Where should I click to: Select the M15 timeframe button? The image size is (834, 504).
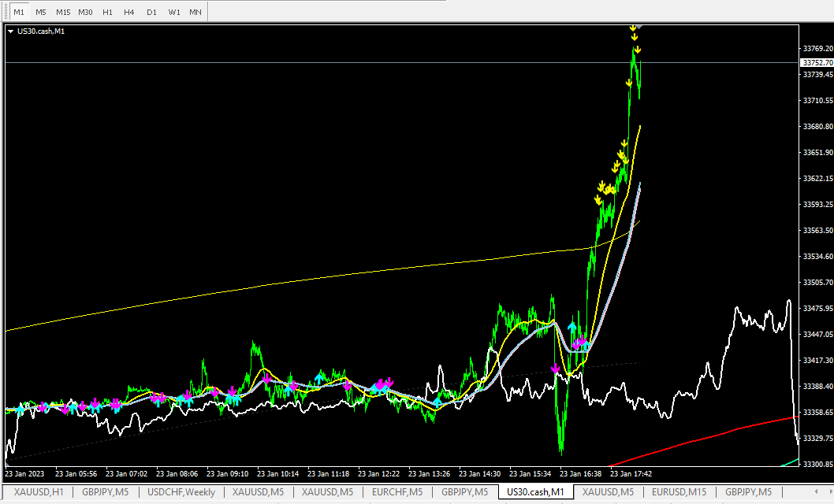click(x=63, y=12)
